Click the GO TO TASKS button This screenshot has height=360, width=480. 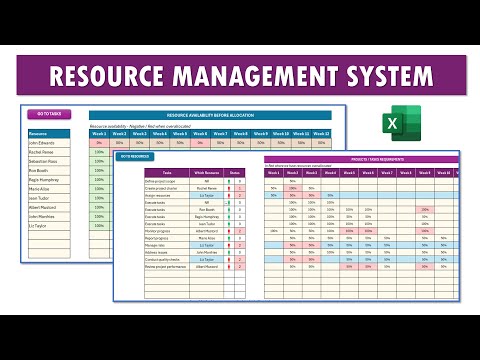49,114
